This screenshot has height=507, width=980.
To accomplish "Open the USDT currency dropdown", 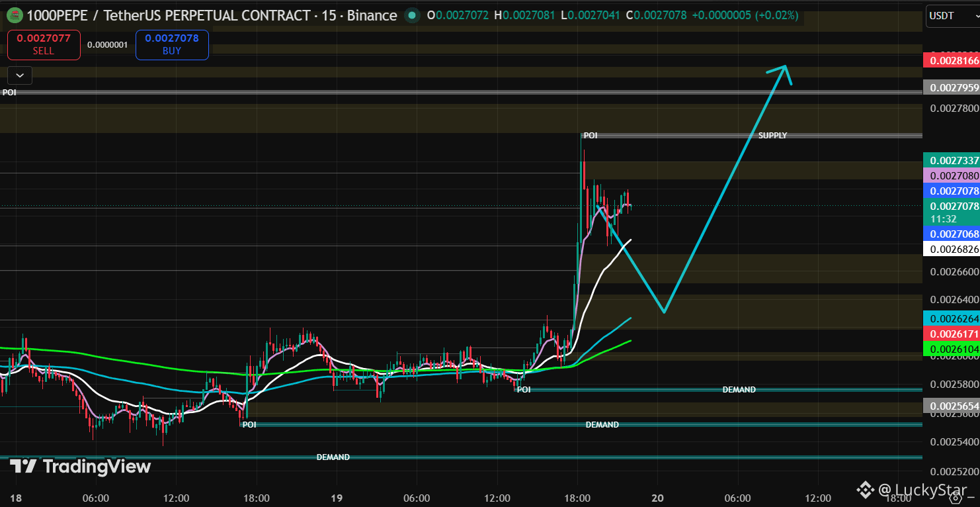I will point(952,15).
